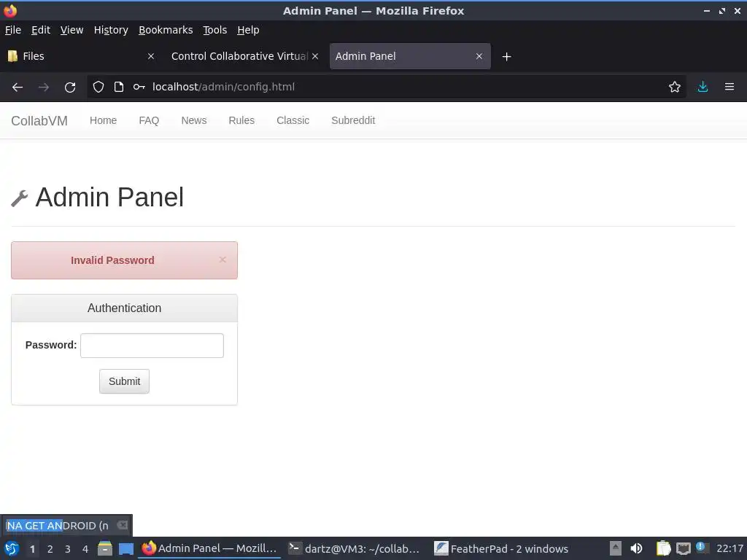This screenshot has height=560, width=747.
Task: Open the clipboard manager tray icon
Action: (663, 548)
